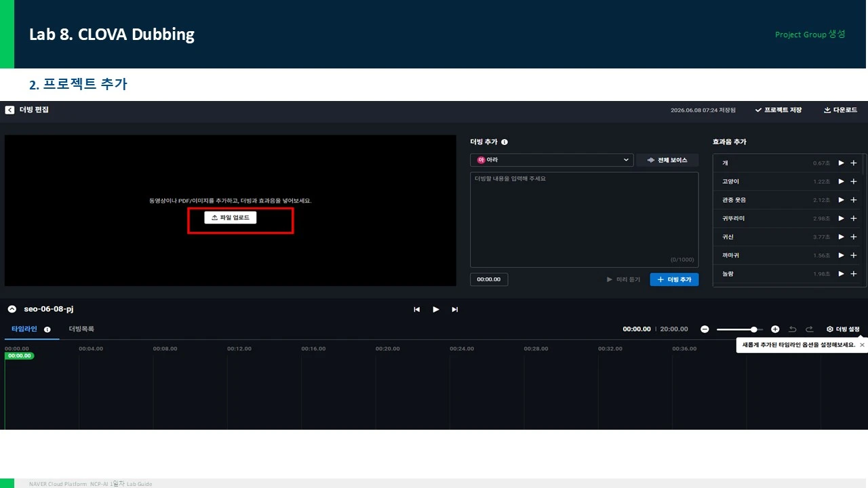Viewport: 868px width, 488px height.
Task: Play the 귀뚜라미 sound effect
Action: pos(842,218)
